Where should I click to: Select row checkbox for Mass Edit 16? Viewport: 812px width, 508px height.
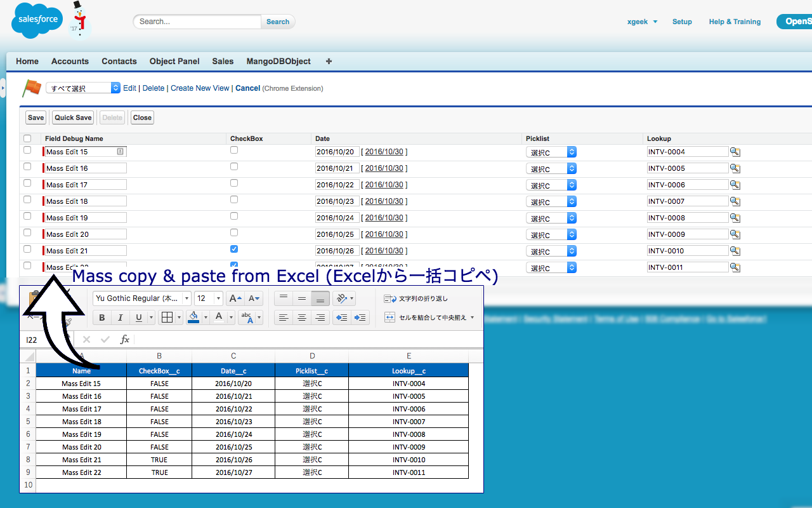27,167
